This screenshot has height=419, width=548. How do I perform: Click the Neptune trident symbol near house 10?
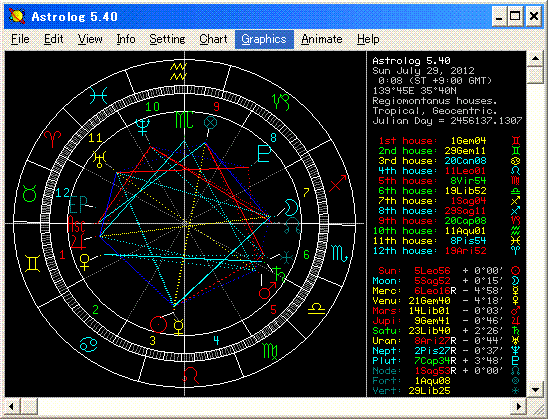(142, 127)
